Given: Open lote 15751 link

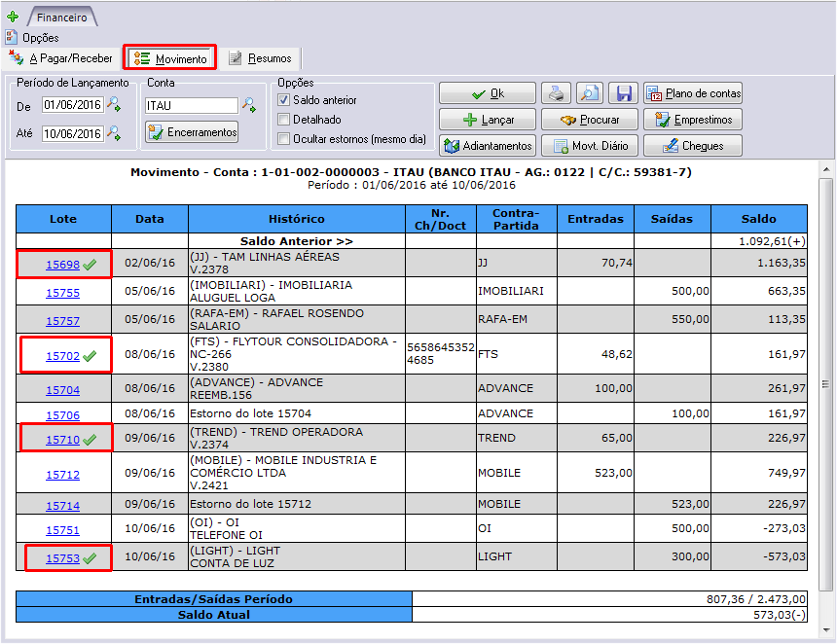Looking at the screenshot, I should coord(62,530).
